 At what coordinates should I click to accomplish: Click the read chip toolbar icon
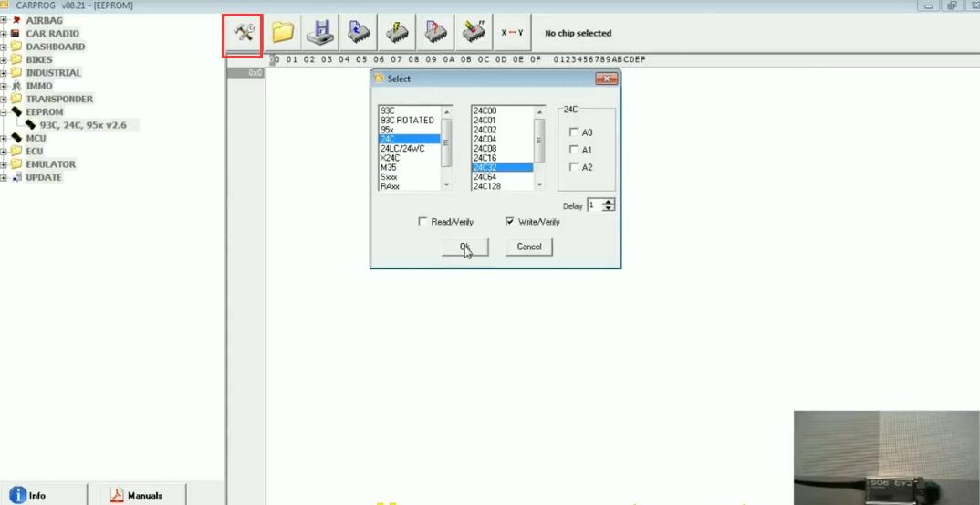[x=359, y=33]
